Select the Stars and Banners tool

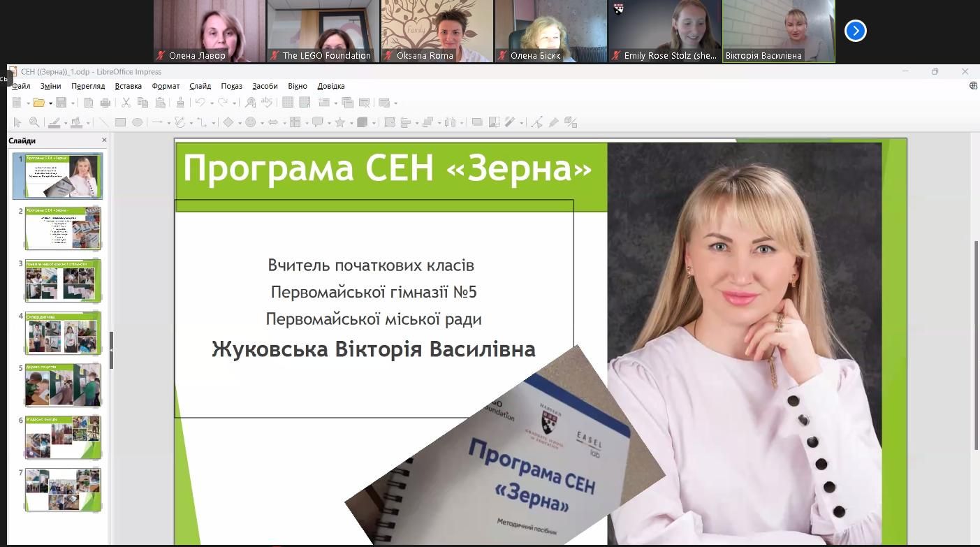pos(340,122)
